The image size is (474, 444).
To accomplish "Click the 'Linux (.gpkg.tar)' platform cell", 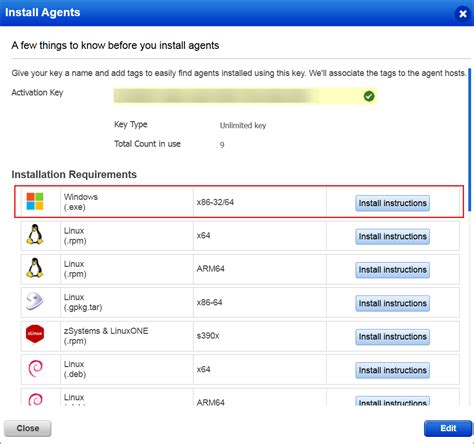I will (127, 302).
